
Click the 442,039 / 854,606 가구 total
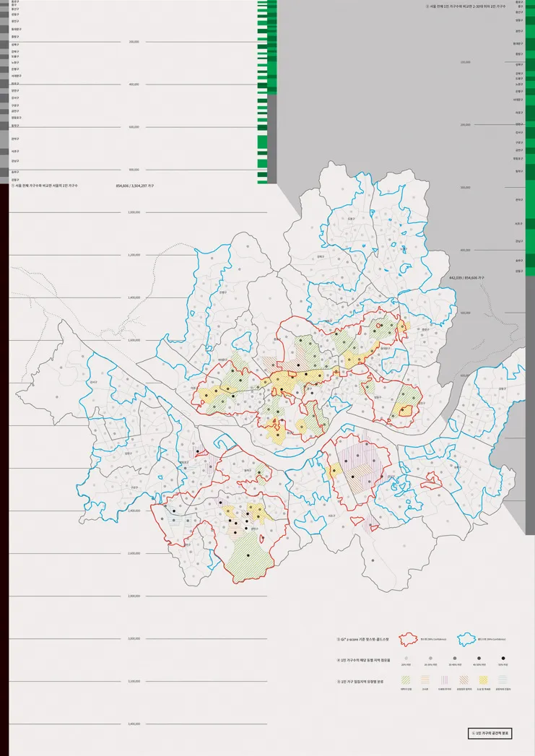(x=466, y=278)
